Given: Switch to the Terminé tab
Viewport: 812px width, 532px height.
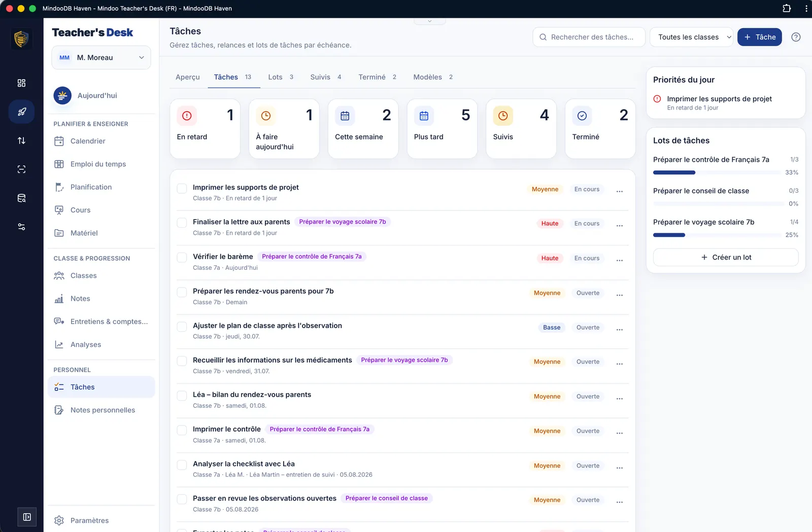Looking at the screenshot, I should point(377,77).
